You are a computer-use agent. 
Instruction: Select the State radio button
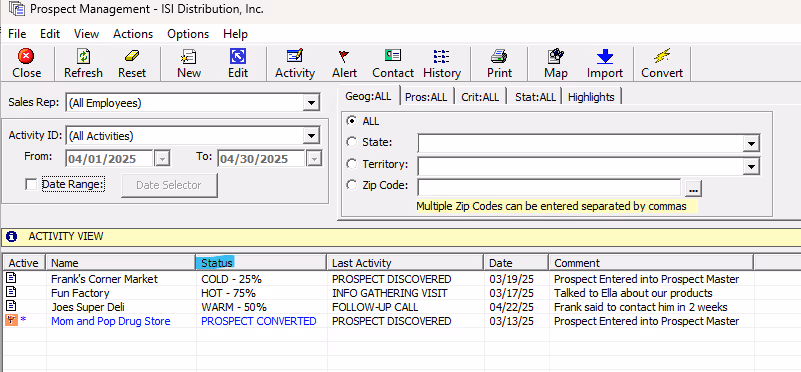351,142
